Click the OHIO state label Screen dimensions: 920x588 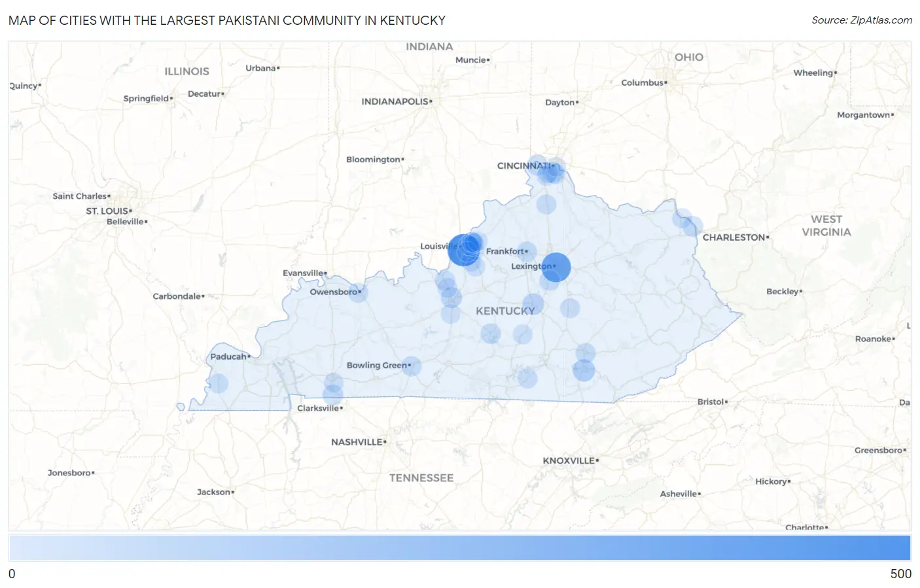(x=689, y=58)
